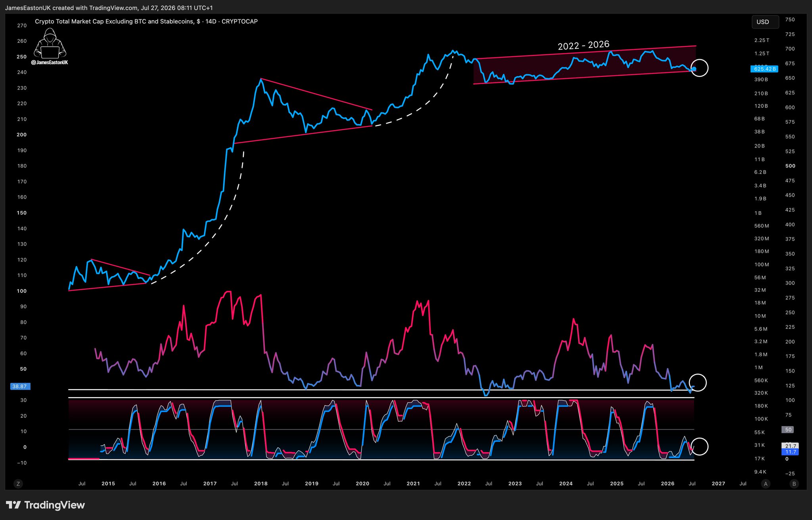Screen dimensions: 812x520
Task: Click the 2020 label on the time axis
Action: (x=362, y=484)
